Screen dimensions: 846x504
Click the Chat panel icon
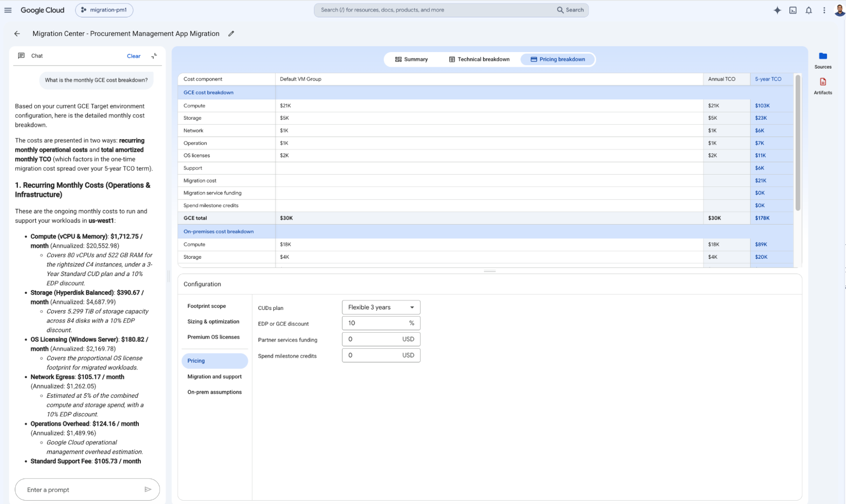tap(21, 56)
